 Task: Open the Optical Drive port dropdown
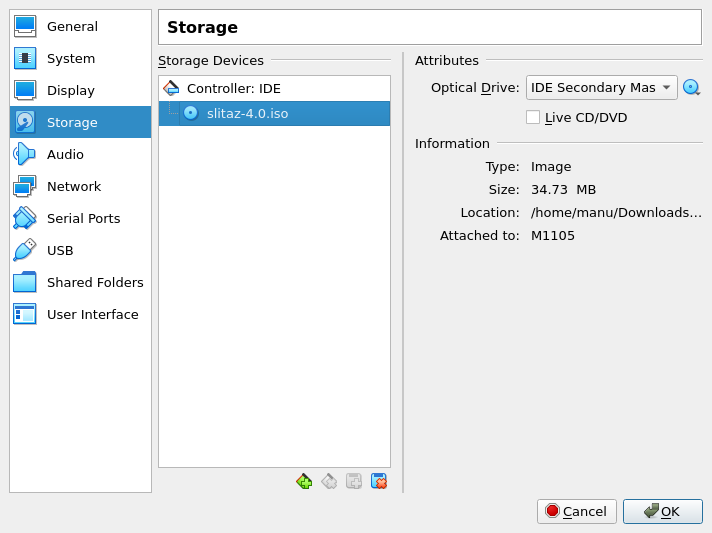(601, 88)
